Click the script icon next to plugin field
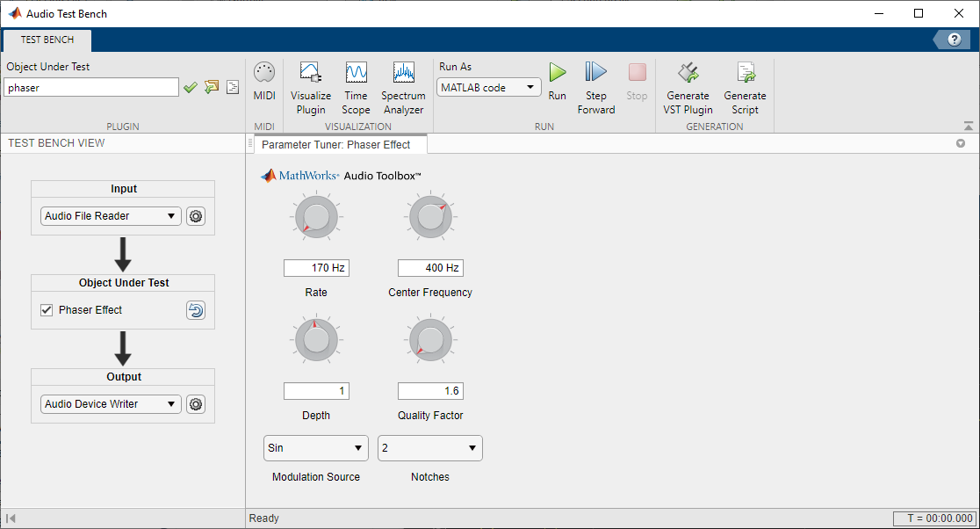Screen dimensions: 980x529 point(233,87)
